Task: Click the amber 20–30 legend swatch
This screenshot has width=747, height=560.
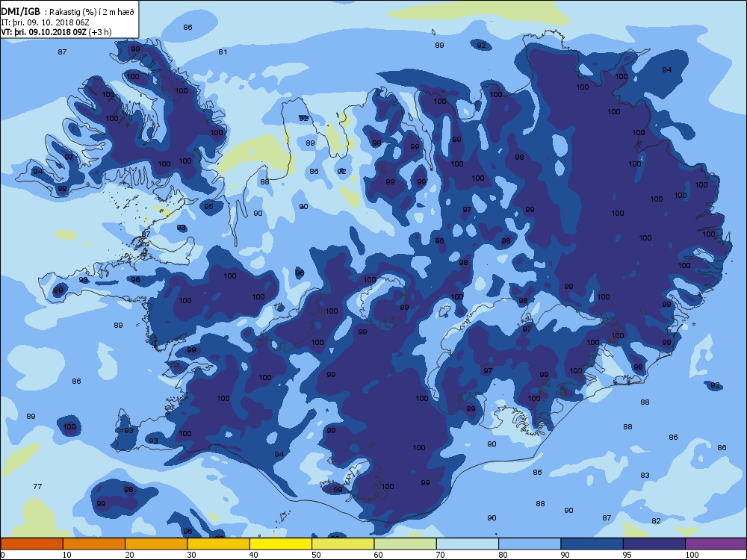Action: [x=156, y=544]
